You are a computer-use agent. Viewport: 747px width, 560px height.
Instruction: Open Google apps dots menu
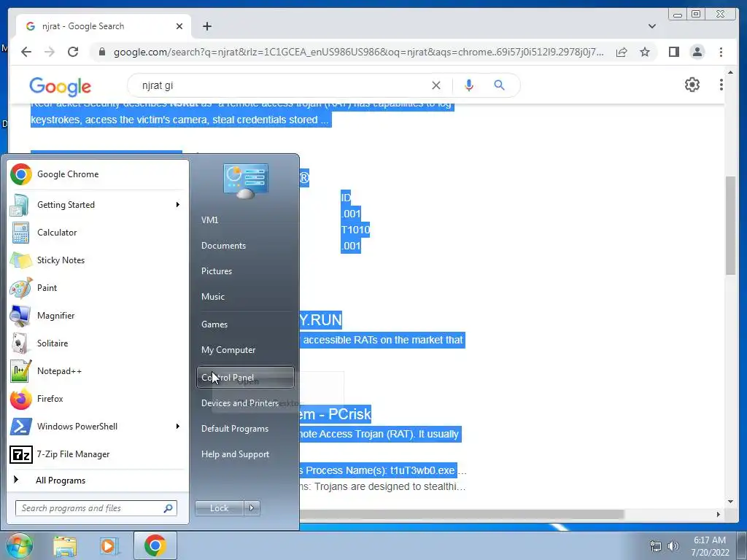(x=721, y=85)
